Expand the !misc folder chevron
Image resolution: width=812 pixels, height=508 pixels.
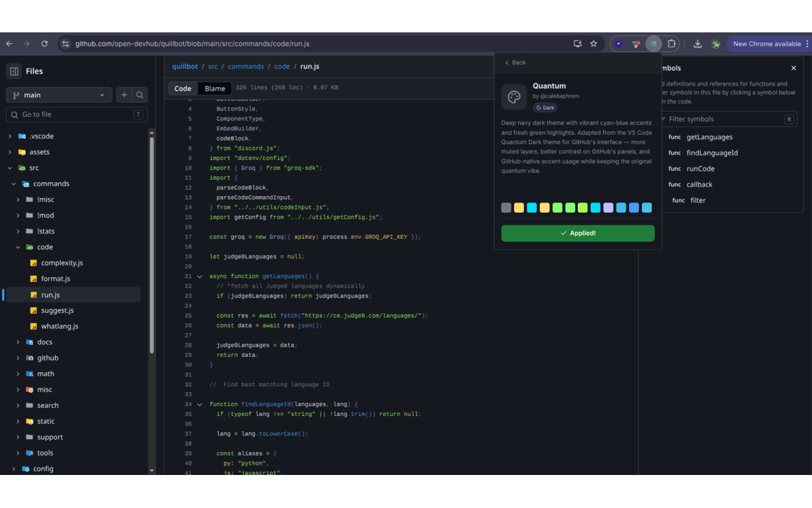(x=18, y=200)
